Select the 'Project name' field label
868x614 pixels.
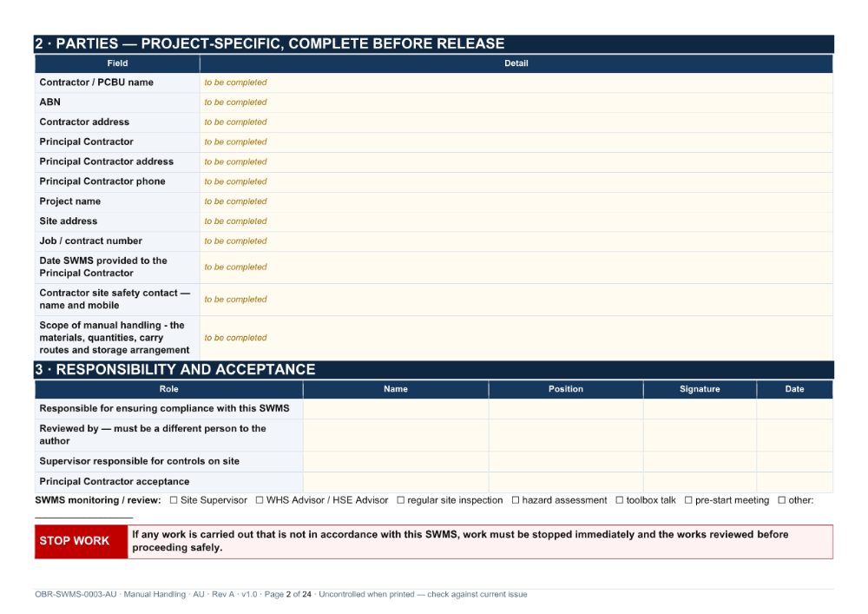(69, 201)
